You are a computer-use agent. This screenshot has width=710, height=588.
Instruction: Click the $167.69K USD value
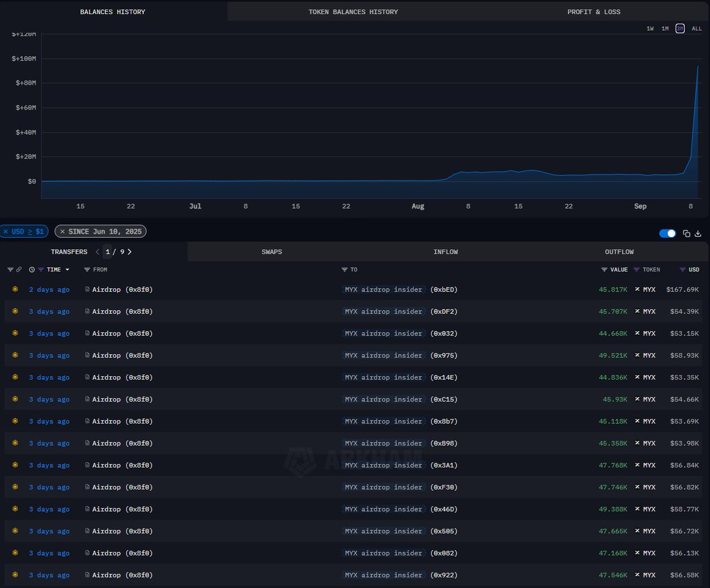pos(682,289)
